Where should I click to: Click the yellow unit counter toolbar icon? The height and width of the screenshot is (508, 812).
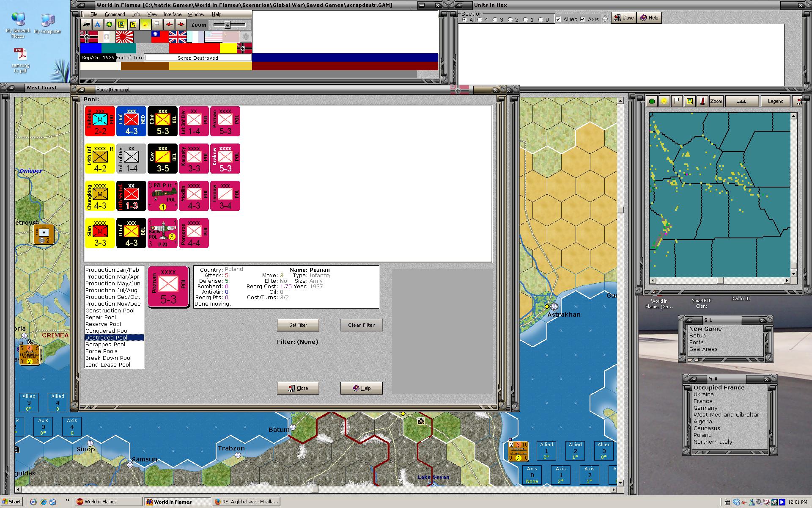coord(121,25)
